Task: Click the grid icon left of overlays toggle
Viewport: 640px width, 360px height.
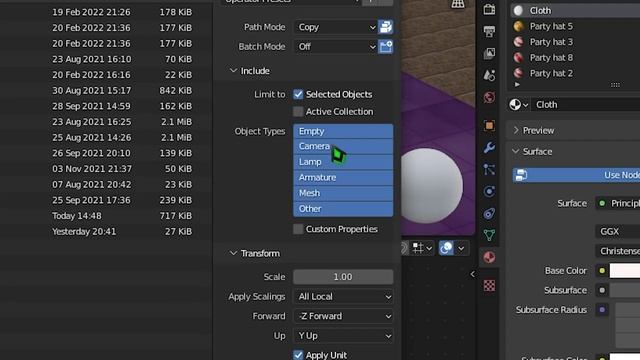Action: pyautogui.click(x=418, y=248)
